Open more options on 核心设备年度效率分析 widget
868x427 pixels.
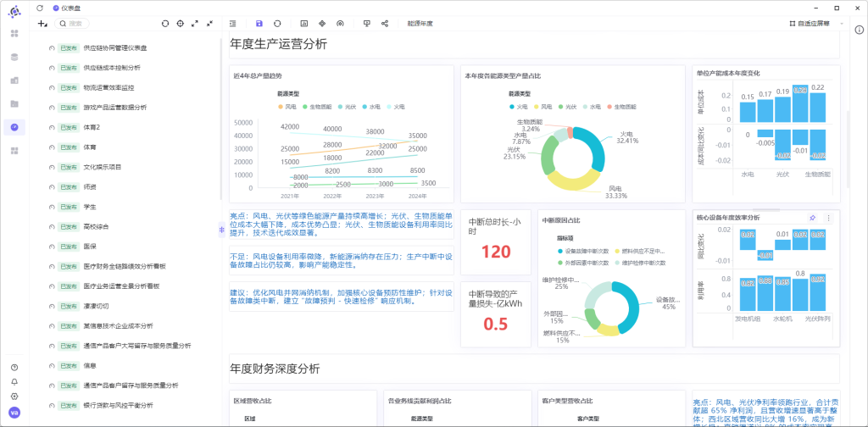click(828, 218)
